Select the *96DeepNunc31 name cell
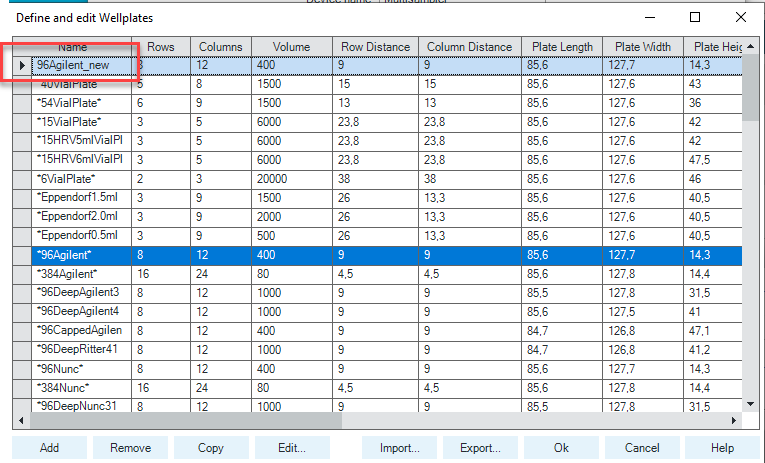Screen dimensions: 765x463 [x=81, y=405]
